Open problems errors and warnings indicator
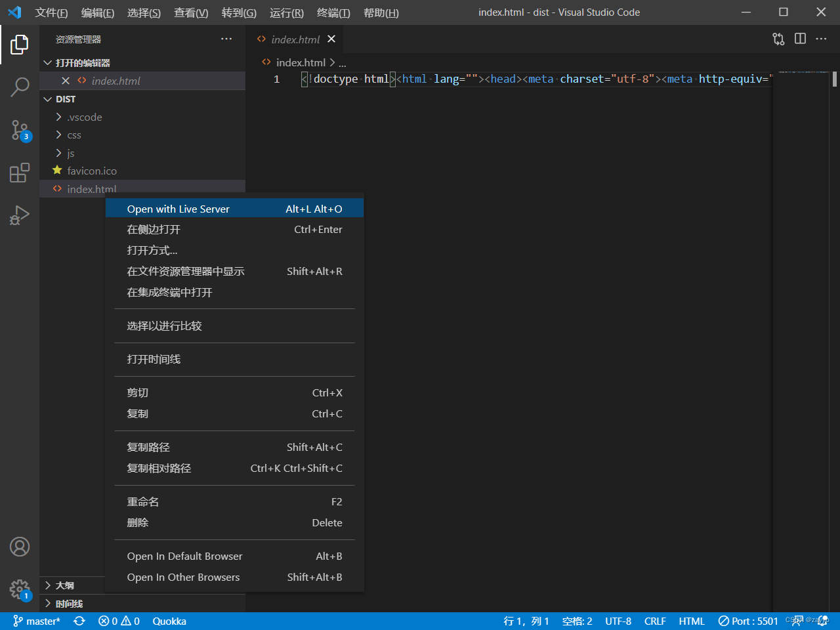 (119, 621)
